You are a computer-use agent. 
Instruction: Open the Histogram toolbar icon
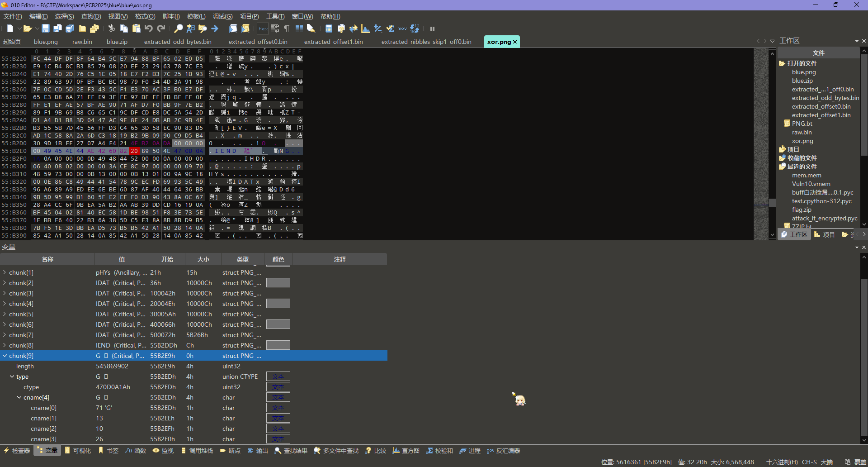coord(366,29)
